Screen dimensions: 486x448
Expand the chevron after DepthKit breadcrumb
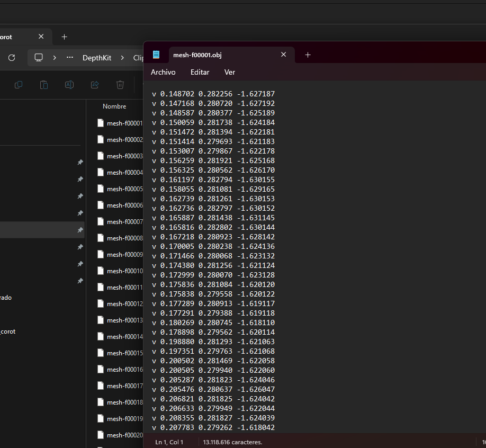122,58
